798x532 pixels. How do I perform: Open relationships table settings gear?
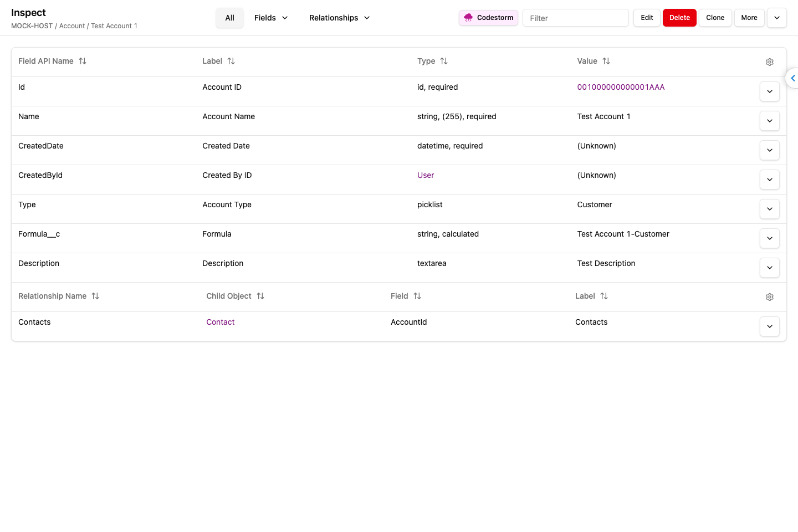click(770, 297)
